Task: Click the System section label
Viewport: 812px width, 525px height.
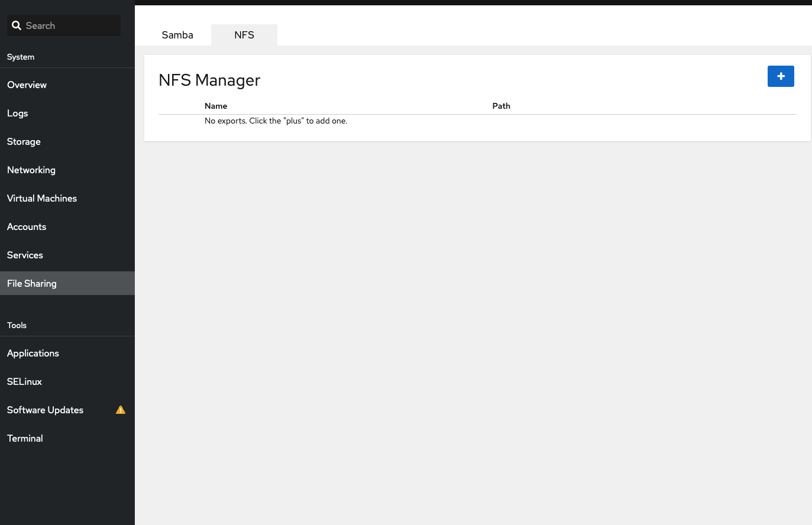Action: [x=21, y=57]
